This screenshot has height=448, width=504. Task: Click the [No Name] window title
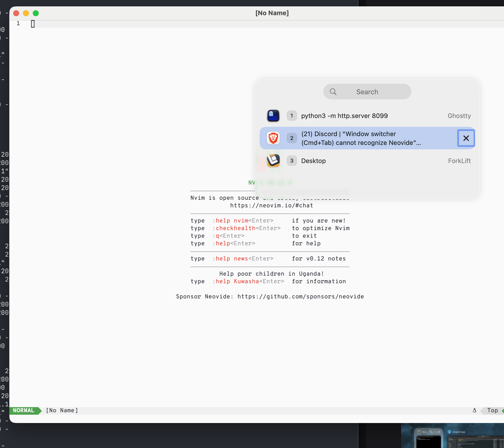coord(272,13)
